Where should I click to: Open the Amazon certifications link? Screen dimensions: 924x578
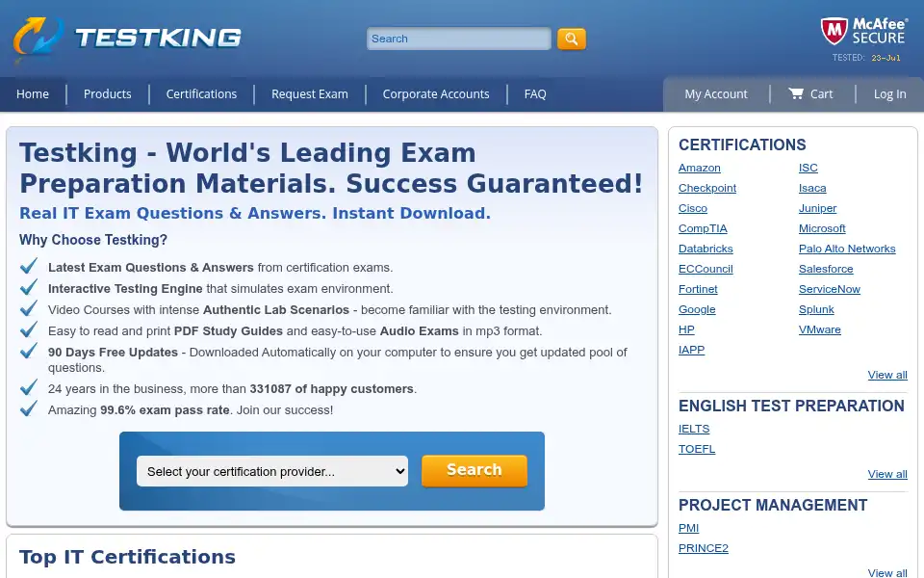pyautogui.click(x=699, y=168)
